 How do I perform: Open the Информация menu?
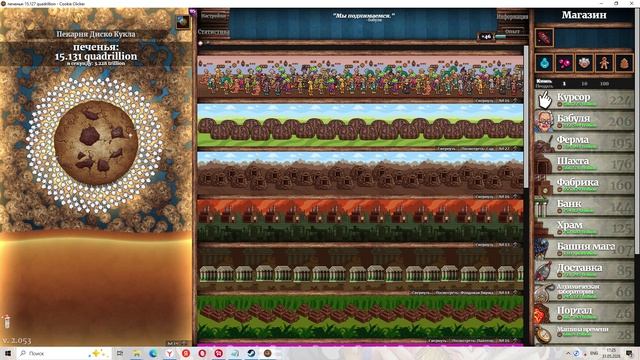coord(513,17)
